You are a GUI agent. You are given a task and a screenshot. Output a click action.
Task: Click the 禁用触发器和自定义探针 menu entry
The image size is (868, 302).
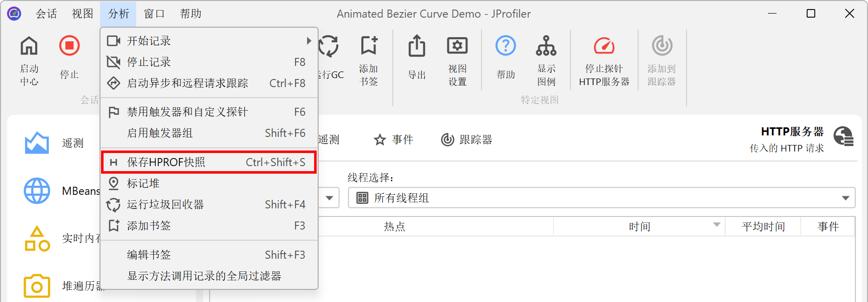(x=209, y=112)
